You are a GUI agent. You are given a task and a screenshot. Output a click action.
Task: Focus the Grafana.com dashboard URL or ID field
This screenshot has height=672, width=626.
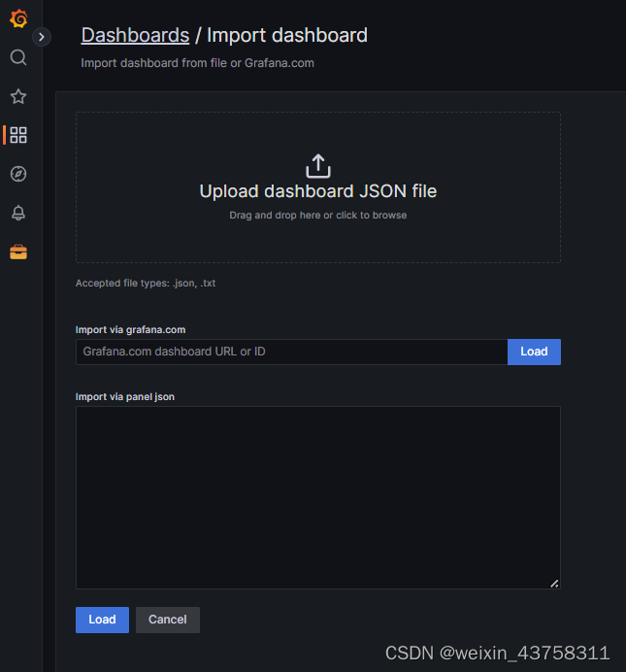click(291, 352)
